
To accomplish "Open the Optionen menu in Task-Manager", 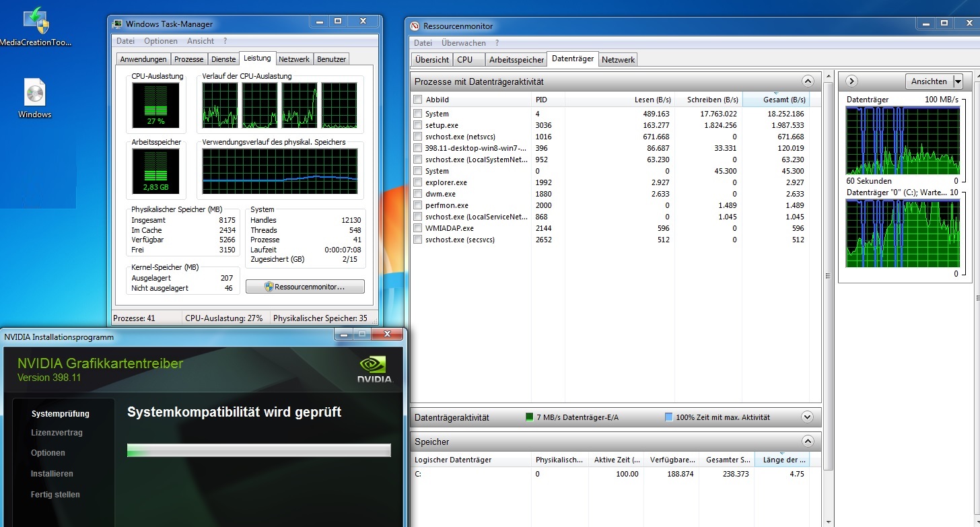I will pyautogui.click(x=161, y=41).
